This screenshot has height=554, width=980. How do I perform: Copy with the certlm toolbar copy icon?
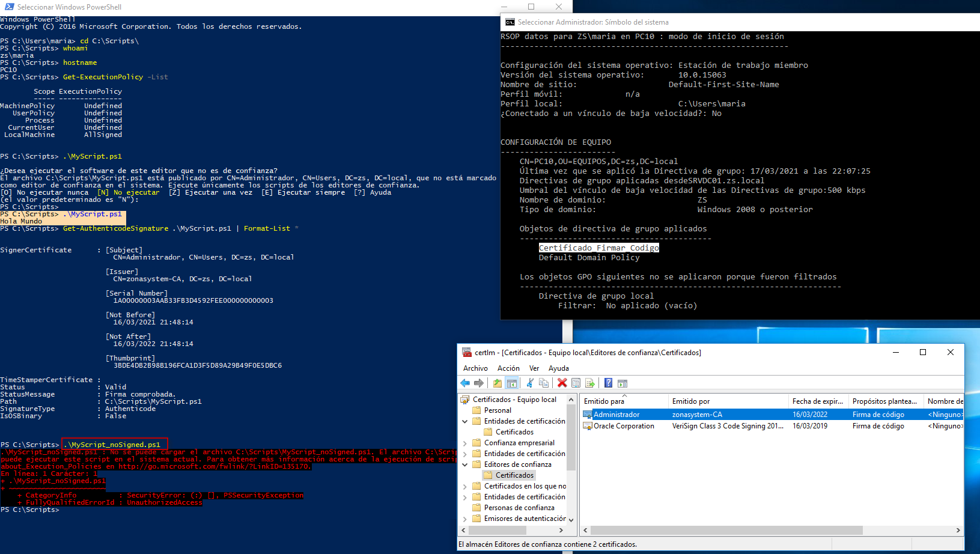544,383
